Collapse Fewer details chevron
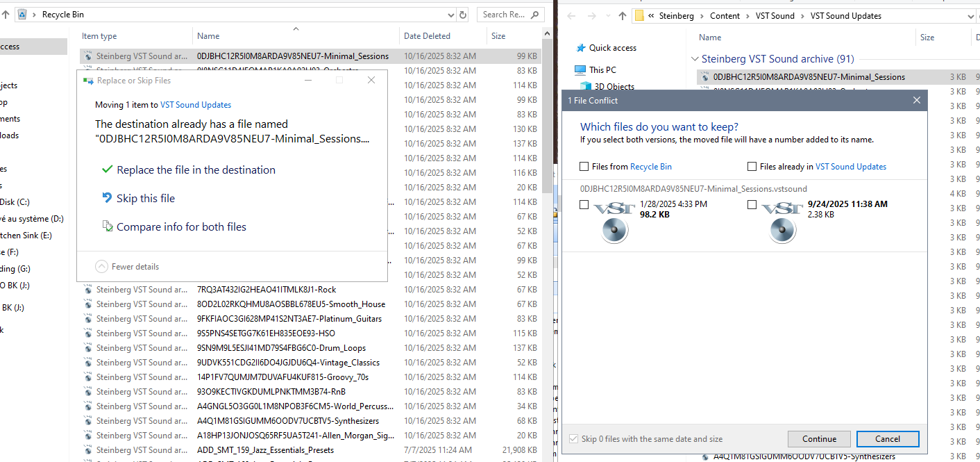980x462 pixels. click(x=101, y=266)
